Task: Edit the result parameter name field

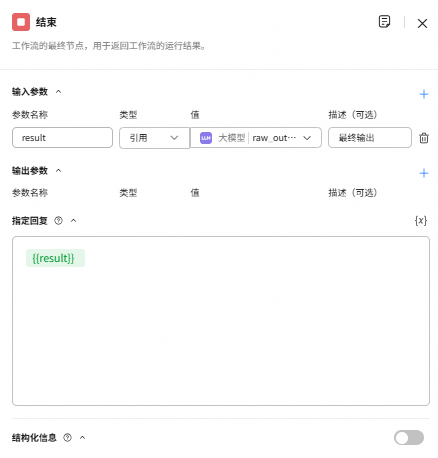Action: pos(62,137)
